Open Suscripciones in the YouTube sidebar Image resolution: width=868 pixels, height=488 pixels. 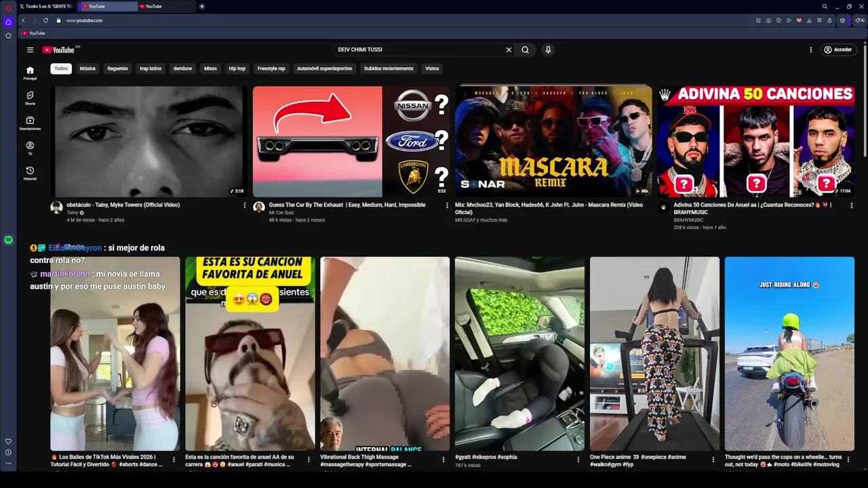pyautogui.click(x=30, y=123)
